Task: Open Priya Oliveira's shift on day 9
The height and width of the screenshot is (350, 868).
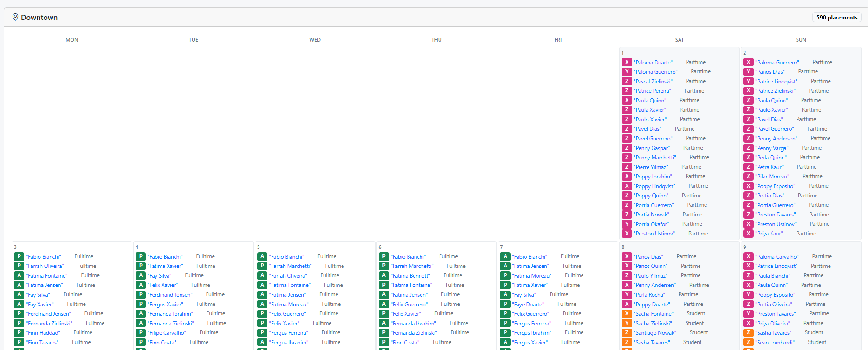Action: click(x=772, y=323)
